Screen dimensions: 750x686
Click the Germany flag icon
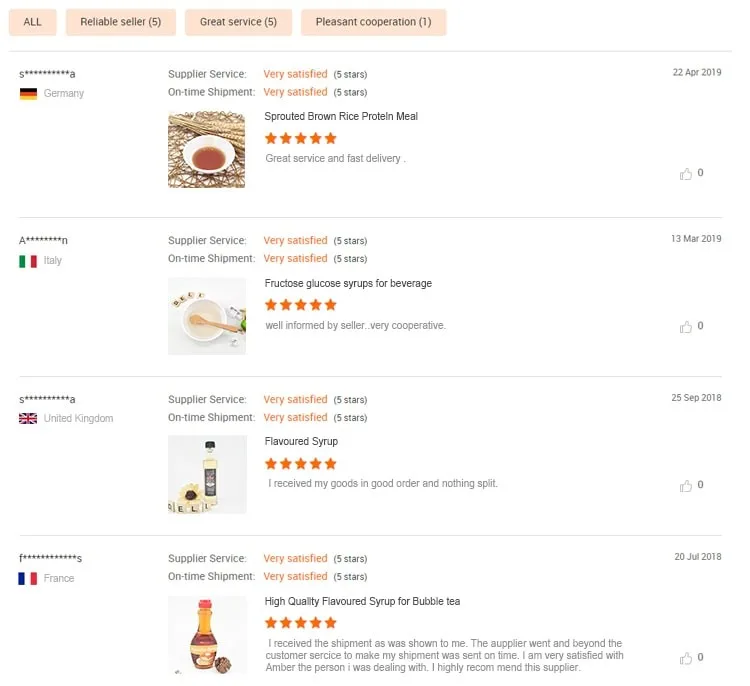tap(28, 93)
